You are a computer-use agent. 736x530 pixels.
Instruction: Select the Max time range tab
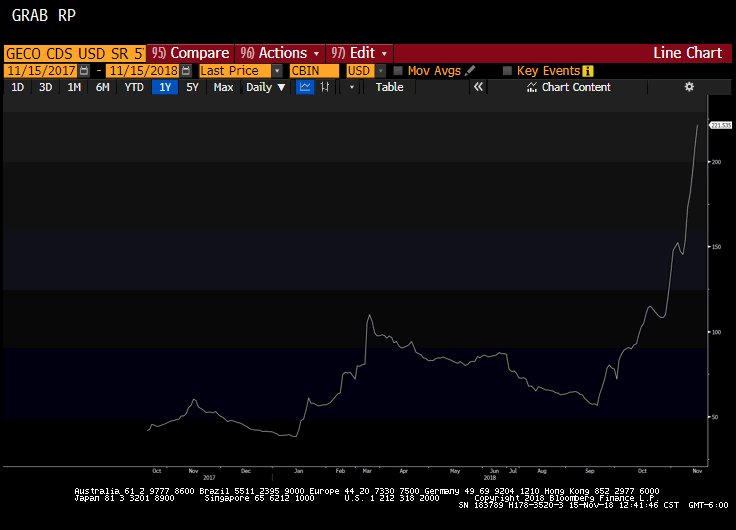click(223, 87)
